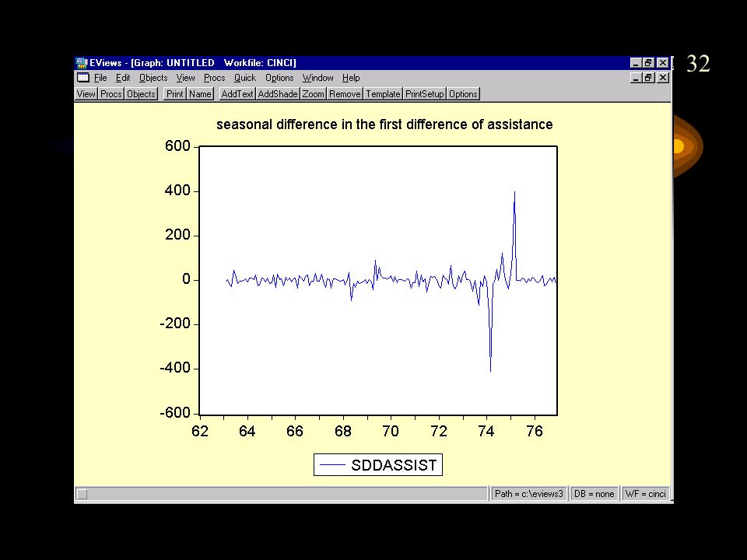The height and width of the screenshot is (560, 747).
Task: Click the WF = cinci status field
Action: (645, 494)
